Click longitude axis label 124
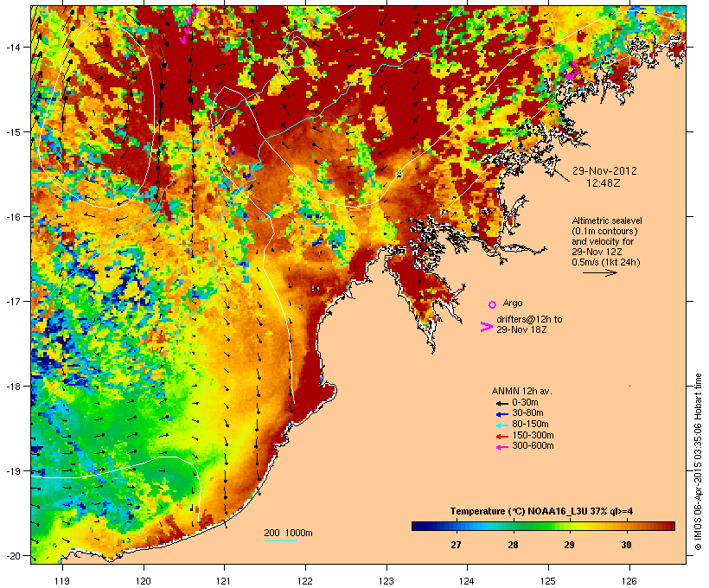The width and height of the screenshot is (709, 588). [467, 581]
